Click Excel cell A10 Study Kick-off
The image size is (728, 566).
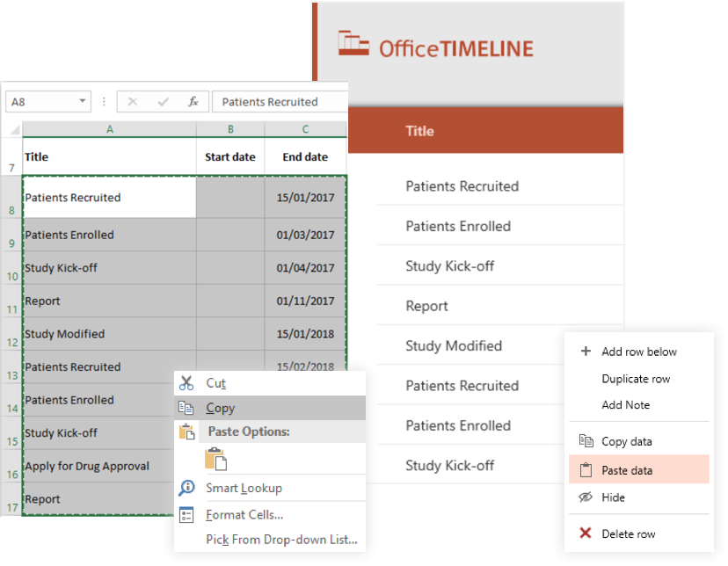click(x=110, y=268)
